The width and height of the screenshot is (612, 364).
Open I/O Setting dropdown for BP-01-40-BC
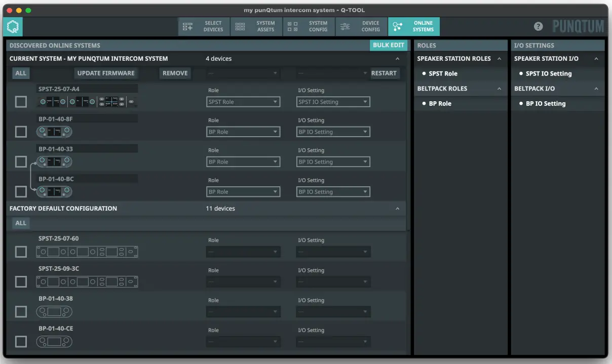click(333, 192)
